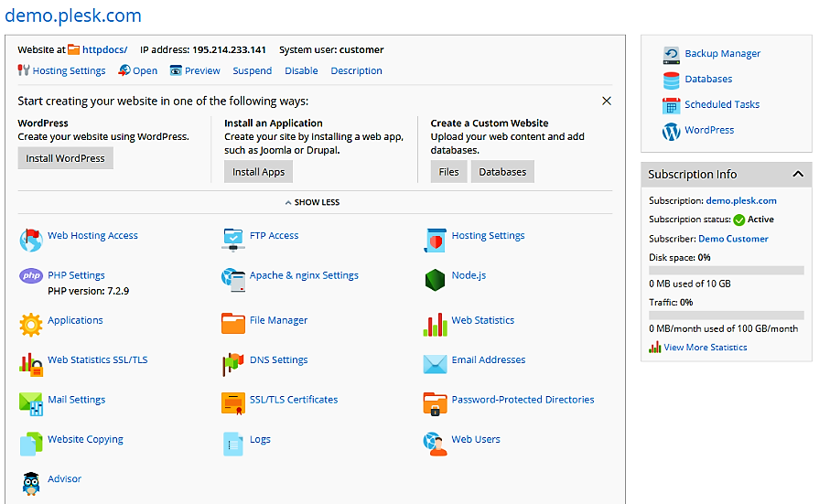Open the Logs text link
Image resolution: width=819 pixels, height=504 pixels.
coord(260,439)
